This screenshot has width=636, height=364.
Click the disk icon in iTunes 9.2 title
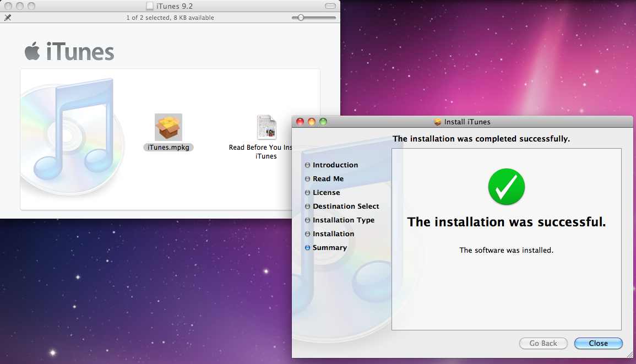pos(150,6)
